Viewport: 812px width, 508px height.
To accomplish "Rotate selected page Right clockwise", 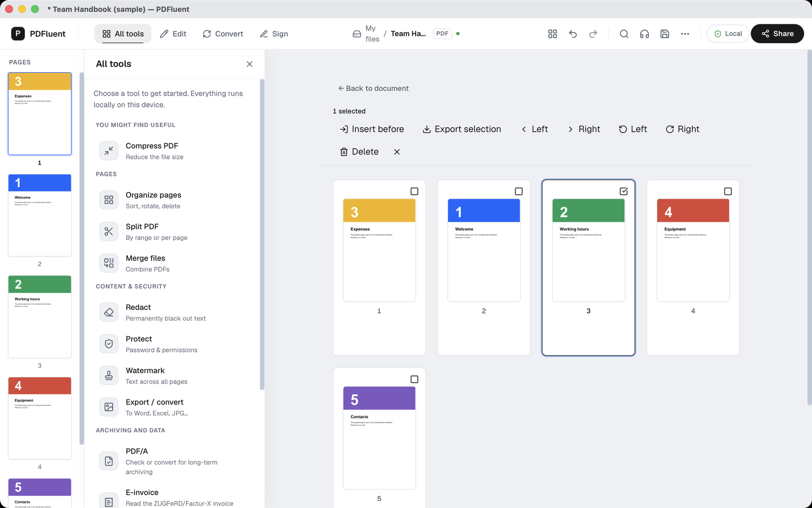I will pyautogui.click(x=683, y=129).
